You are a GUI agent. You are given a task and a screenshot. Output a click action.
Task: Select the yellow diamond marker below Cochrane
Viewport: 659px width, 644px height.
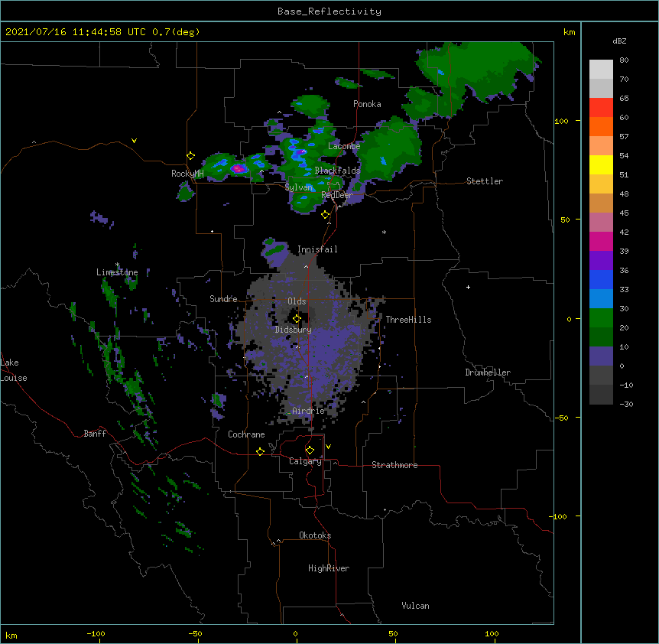[260, 451]
